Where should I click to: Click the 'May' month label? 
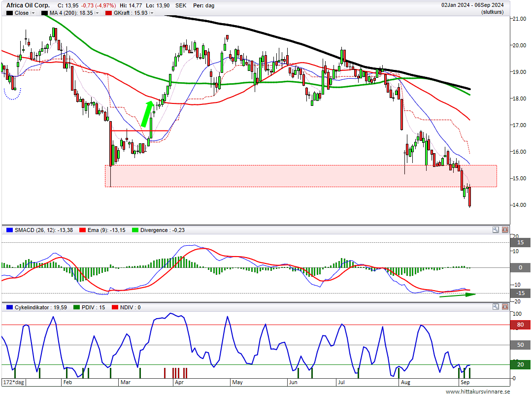[x=237, y=382]
